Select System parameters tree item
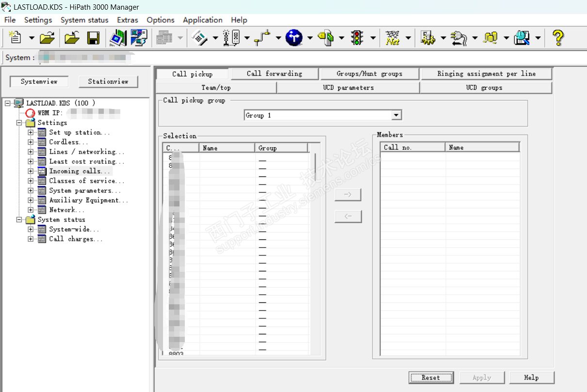 pos(84,190)
